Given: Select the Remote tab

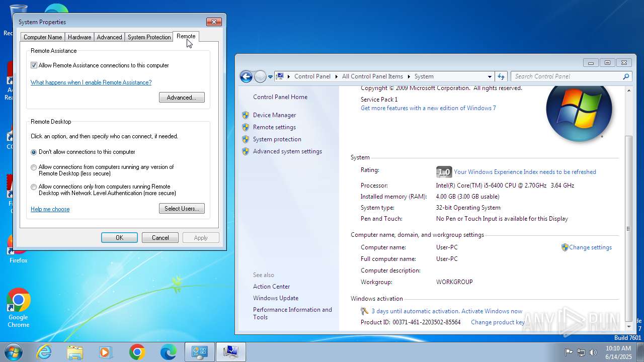Looking at the screenshot, I should [186, 36].
